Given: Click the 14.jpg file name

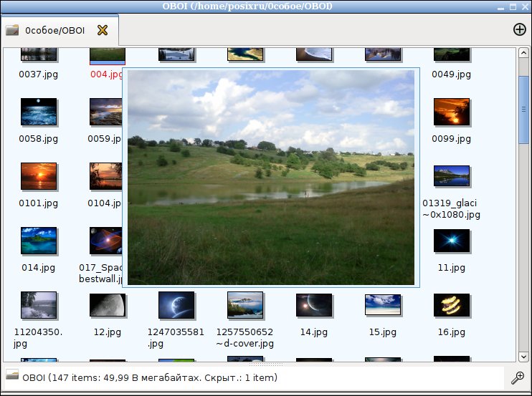Looking at the screenshot, I should [314, 332].
